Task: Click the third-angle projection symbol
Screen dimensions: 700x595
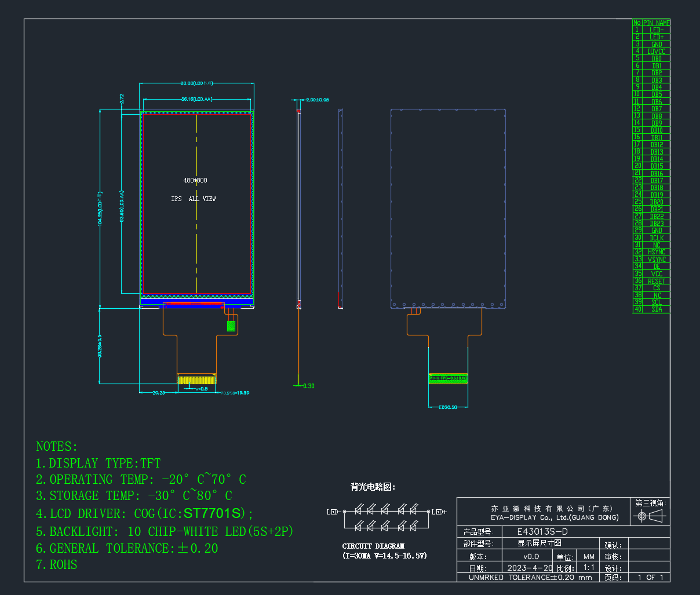Action: [650, 516]
